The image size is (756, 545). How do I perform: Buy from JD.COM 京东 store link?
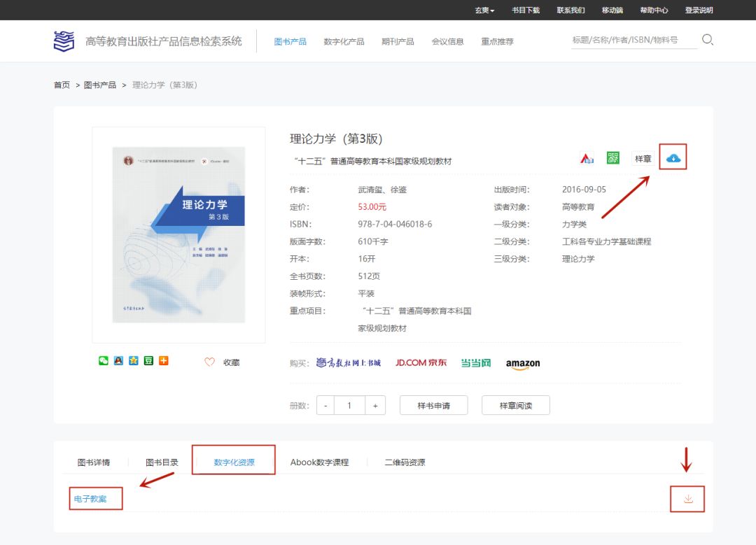point(421,362)
